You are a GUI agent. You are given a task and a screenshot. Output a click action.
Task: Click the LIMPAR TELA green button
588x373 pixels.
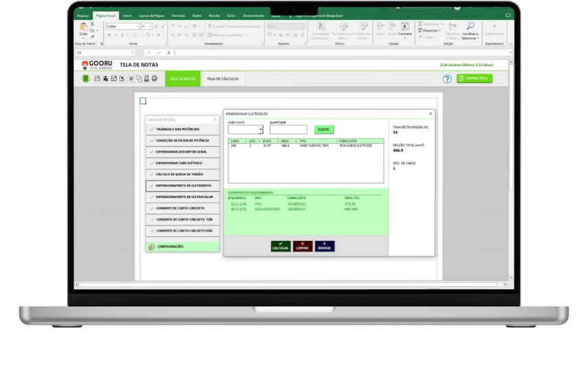pyautogui.click(x=475, y=78)
